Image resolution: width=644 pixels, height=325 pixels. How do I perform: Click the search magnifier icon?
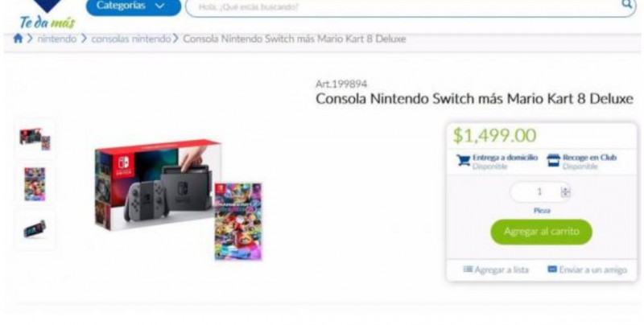627,5
